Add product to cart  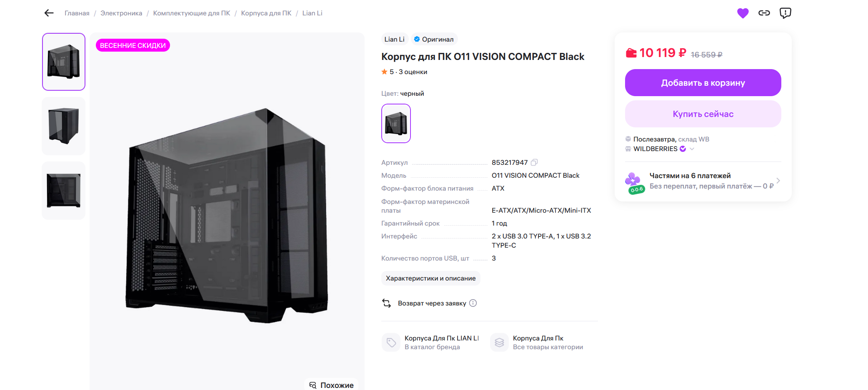(x=703, y=83)
